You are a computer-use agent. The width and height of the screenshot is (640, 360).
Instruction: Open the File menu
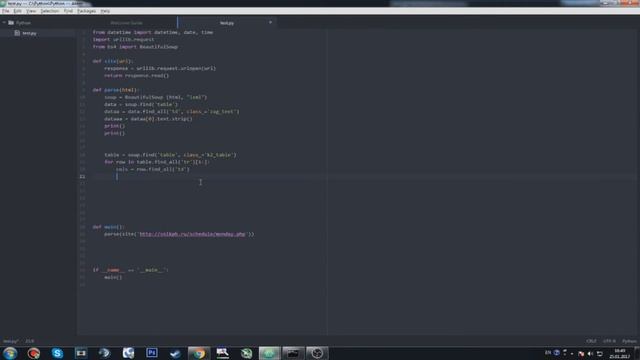coord(6,11)
